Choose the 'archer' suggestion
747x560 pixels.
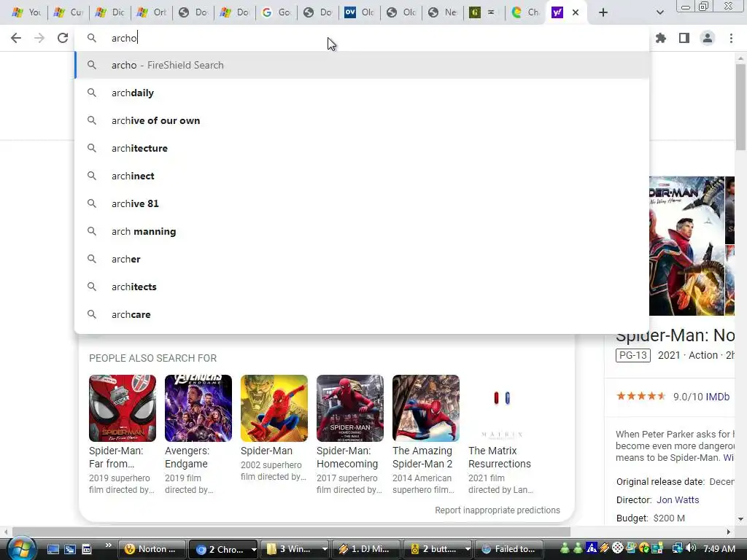[x=362, y=259]
